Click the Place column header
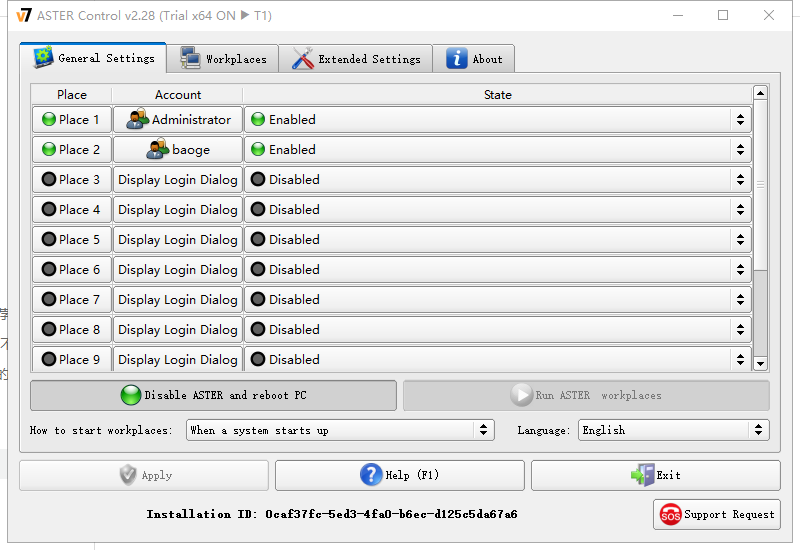Screen dimensions: 800x550 (71, 94)
